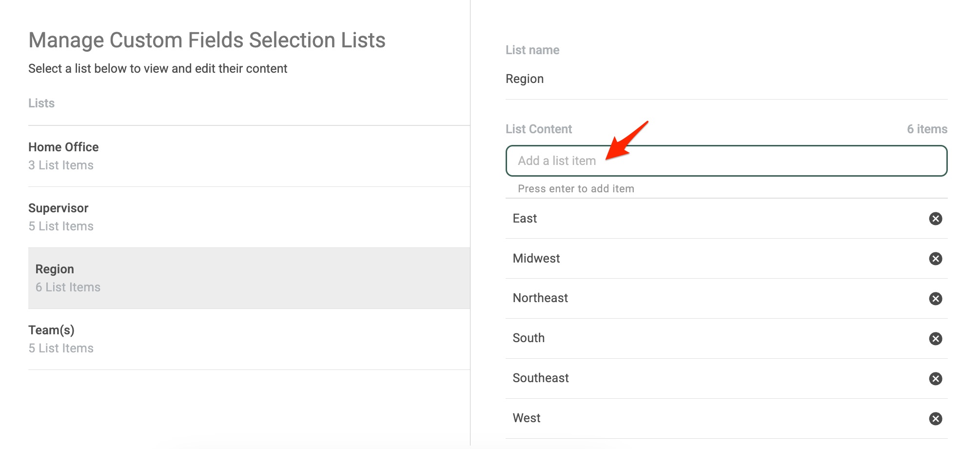Delete Northeast using its X icon
This screenshot has width=980, height=449.
(935, 299)
